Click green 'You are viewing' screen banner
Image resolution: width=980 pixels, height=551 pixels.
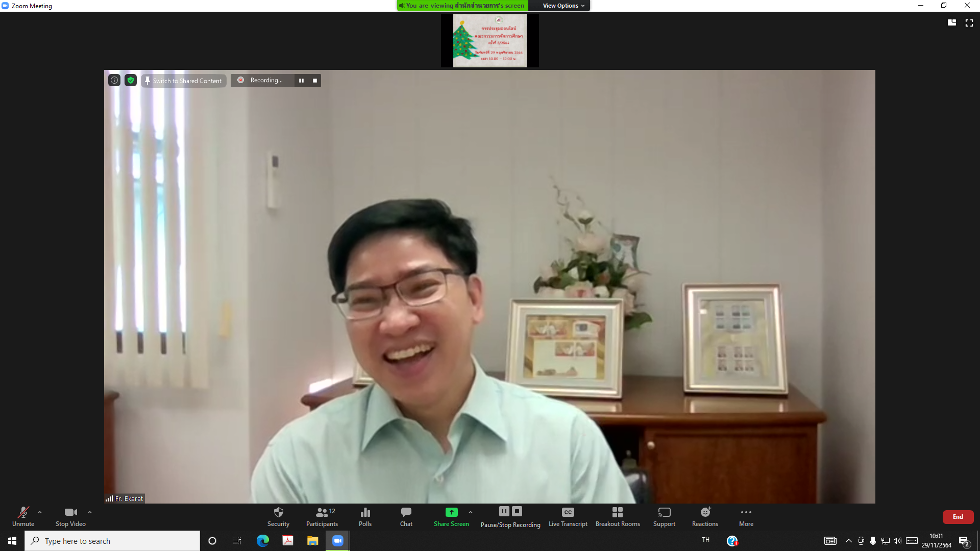click(x=462, y=6)
